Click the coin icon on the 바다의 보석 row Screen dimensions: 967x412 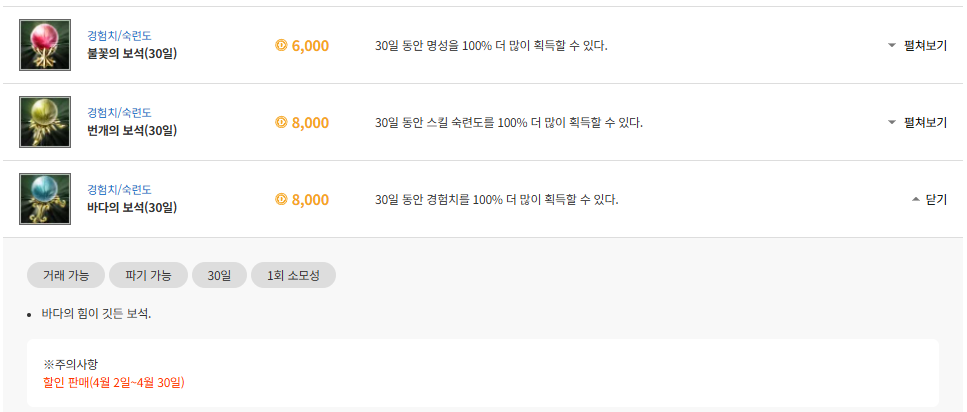pos(281,200)
